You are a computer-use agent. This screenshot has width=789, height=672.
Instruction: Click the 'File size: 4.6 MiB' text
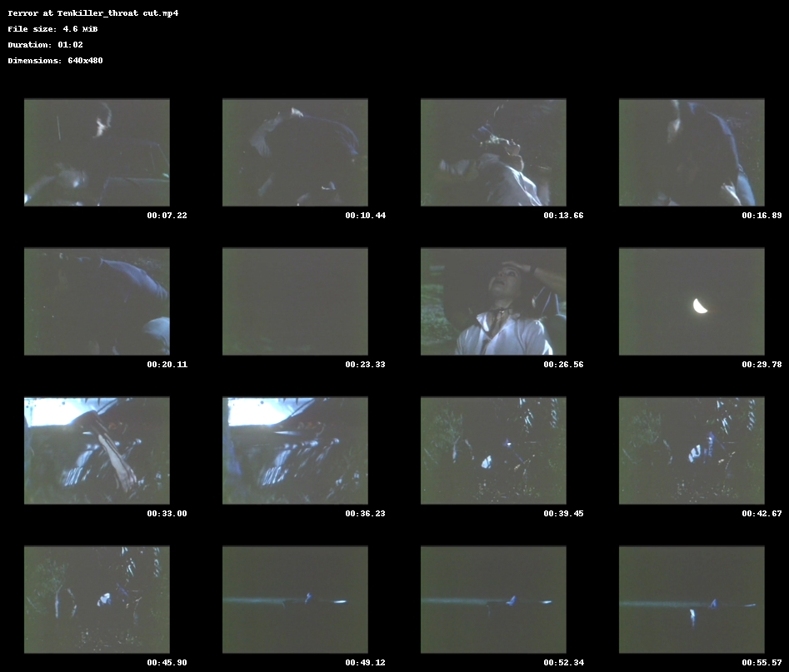(52, 29)
